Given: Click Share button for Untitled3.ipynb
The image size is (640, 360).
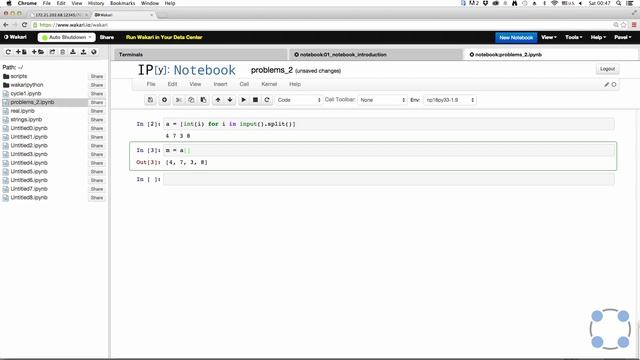Looking at the screenshot, I should (x=97, y=154).
